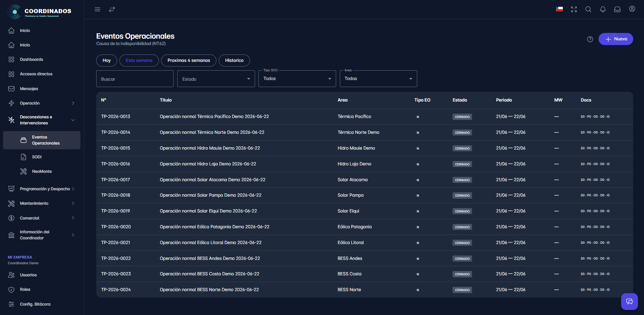Open the inbox tray icon
644x315 pixels.
(x=617, y=9)
